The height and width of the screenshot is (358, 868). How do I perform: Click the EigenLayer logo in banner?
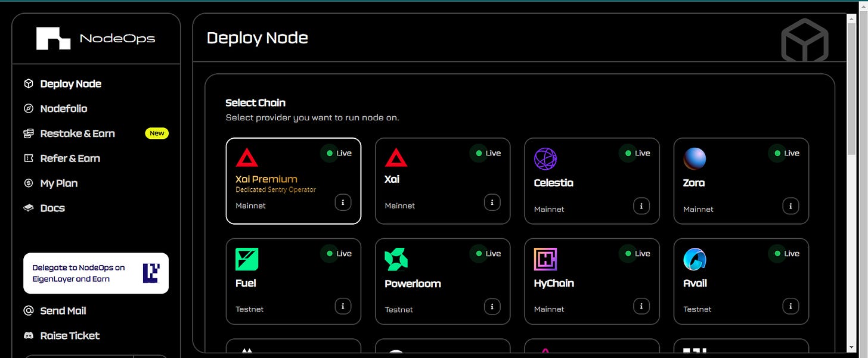(151, 273)
